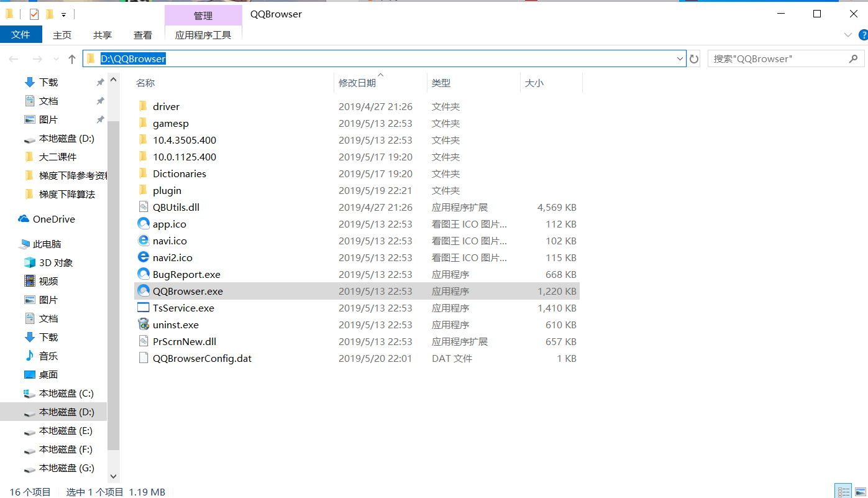Click the quick access properties checkmark icon

[x=34, y=14]
